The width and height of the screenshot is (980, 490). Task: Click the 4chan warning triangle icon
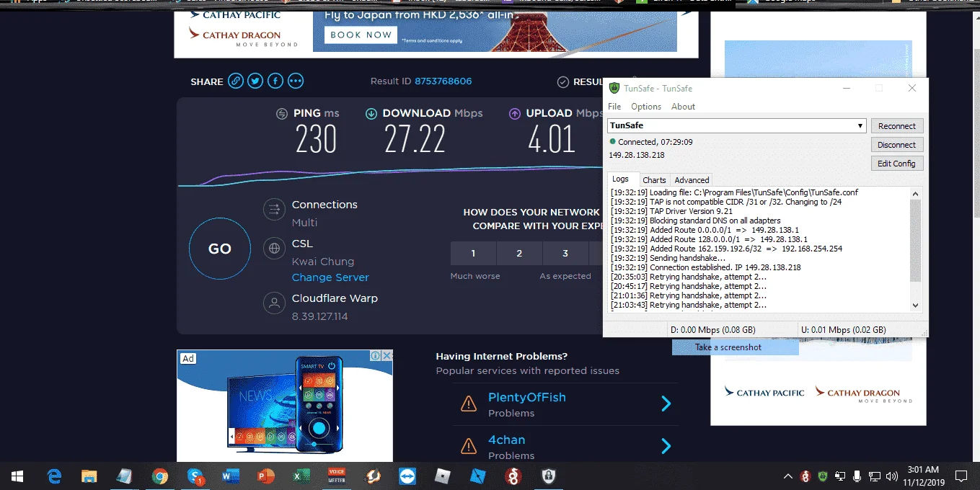pos(469,446)
